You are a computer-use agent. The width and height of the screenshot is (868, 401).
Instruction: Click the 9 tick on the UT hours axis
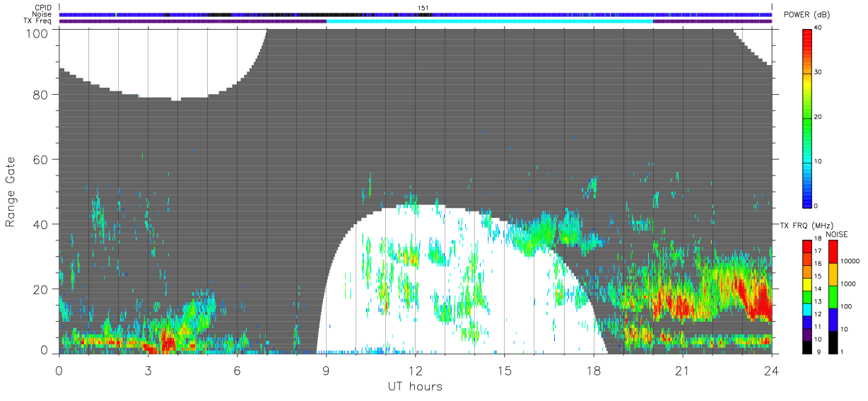[326, 370]
